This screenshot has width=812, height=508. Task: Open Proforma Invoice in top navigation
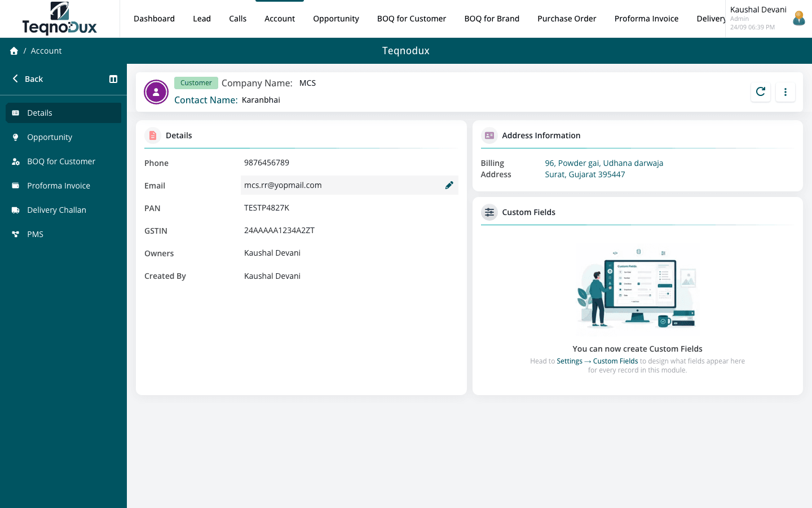pyautogui.click(x=646, y=19)
